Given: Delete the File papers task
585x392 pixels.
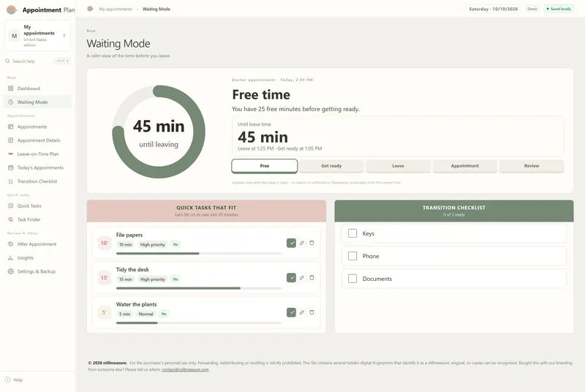Looking at the screenshot, I should click(x=312, y=243).
